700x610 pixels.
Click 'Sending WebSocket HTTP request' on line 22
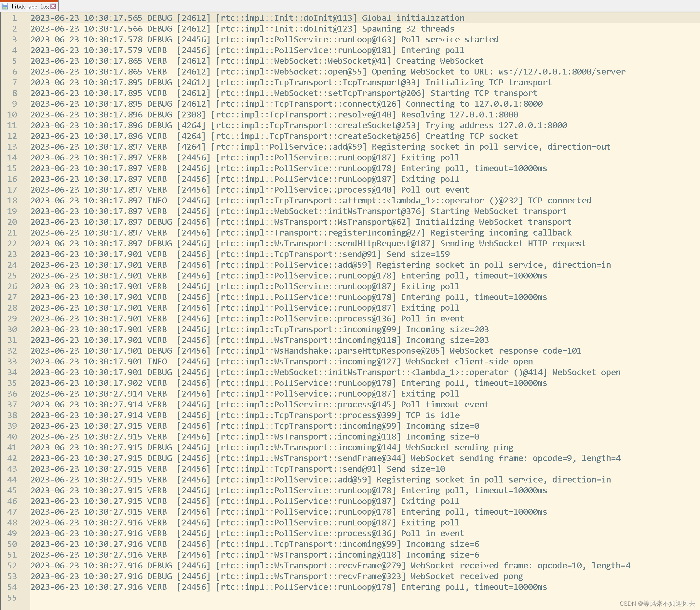coord(513,243)
